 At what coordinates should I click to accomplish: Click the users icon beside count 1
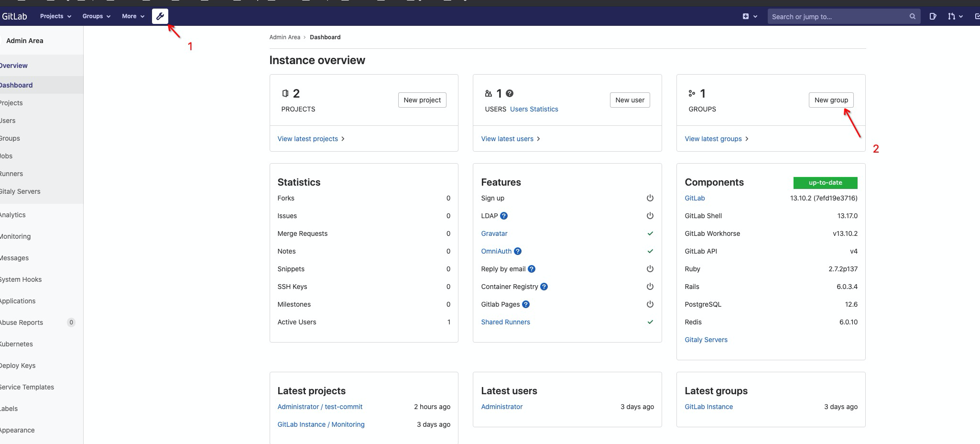coord(489,93)
